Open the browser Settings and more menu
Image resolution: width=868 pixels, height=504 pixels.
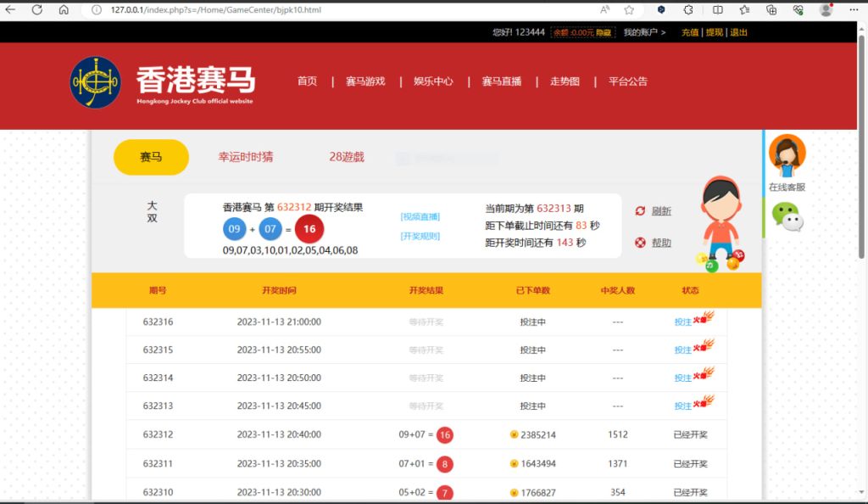coord(854,9)
